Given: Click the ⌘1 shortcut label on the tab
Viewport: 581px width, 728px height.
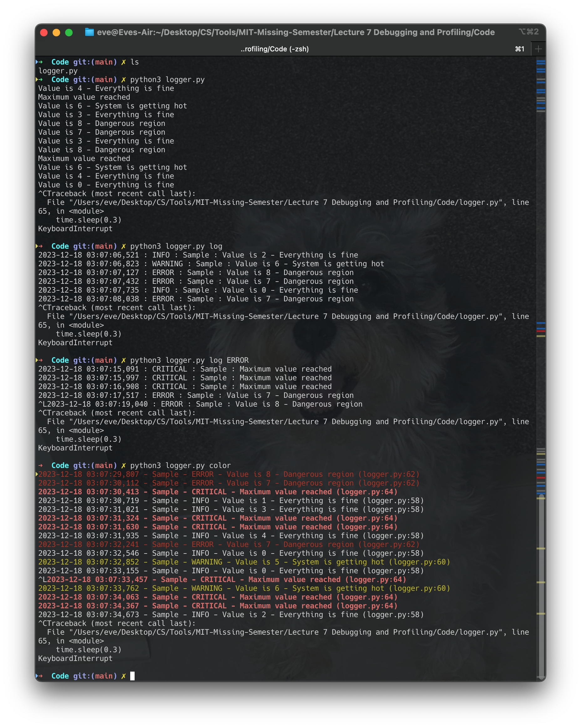Looking at the screenshot, I should [519, 49].
